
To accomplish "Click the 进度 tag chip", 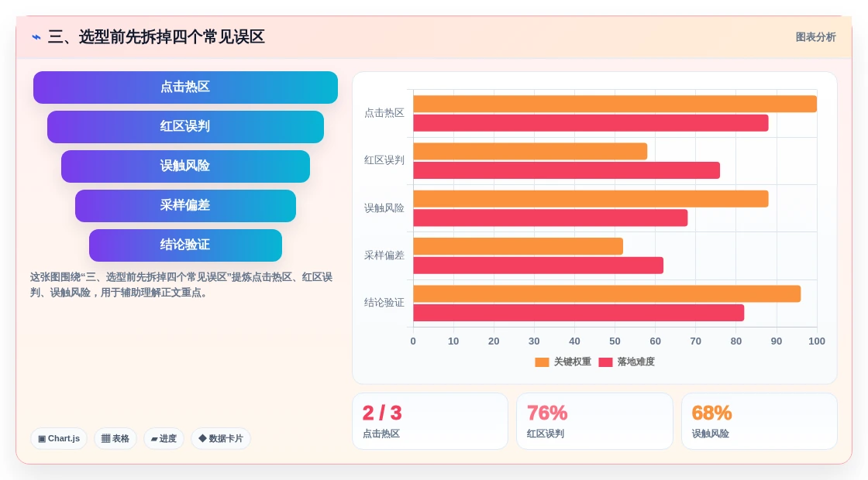I will click(x=164, y=438).
